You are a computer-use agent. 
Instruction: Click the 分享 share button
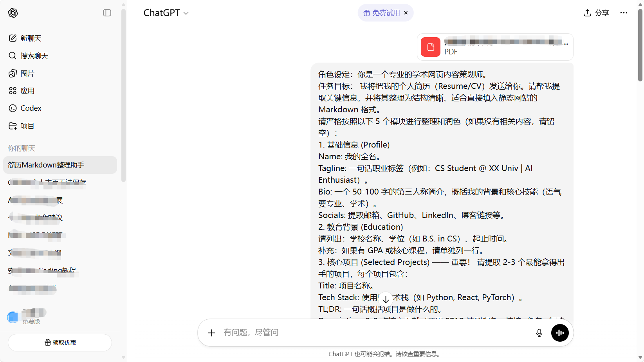(x=596, y=13)
